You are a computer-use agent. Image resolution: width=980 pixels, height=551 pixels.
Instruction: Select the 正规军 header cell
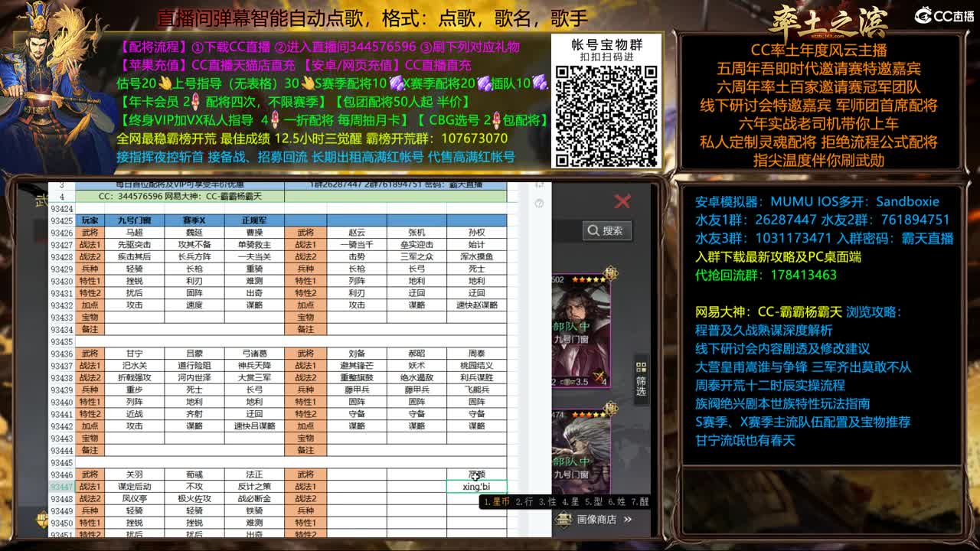[x=254, y=220]
